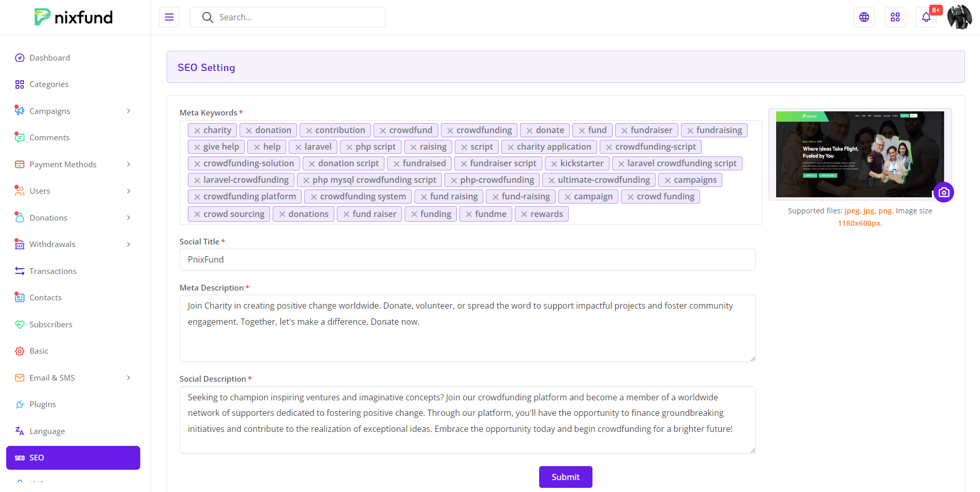Click the Social Title input field

[467, 259]
